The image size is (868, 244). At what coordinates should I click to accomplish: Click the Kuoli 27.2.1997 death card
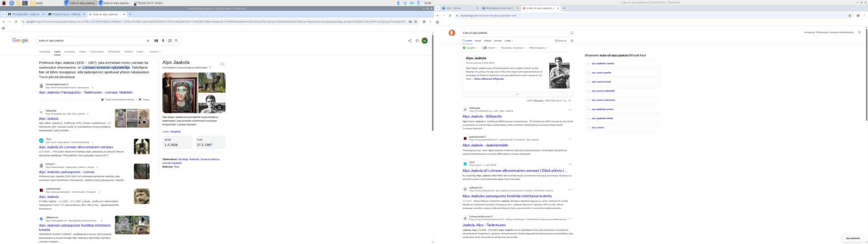pyautogui.click(x=210, y=142)
